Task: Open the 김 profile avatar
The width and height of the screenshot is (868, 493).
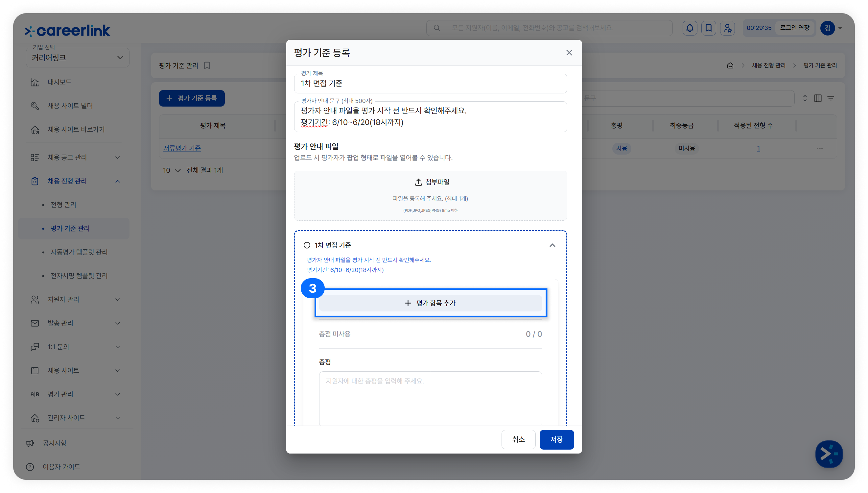Action: tap(827, 28)
